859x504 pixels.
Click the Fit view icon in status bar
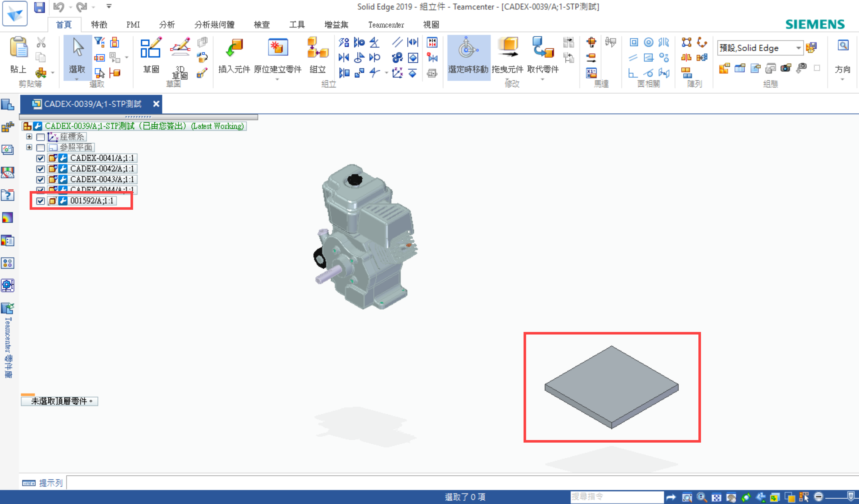[x=716, y=497]
